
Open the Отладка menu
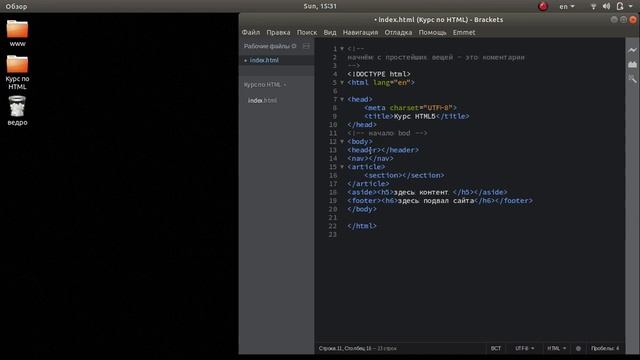click(398, 32)
